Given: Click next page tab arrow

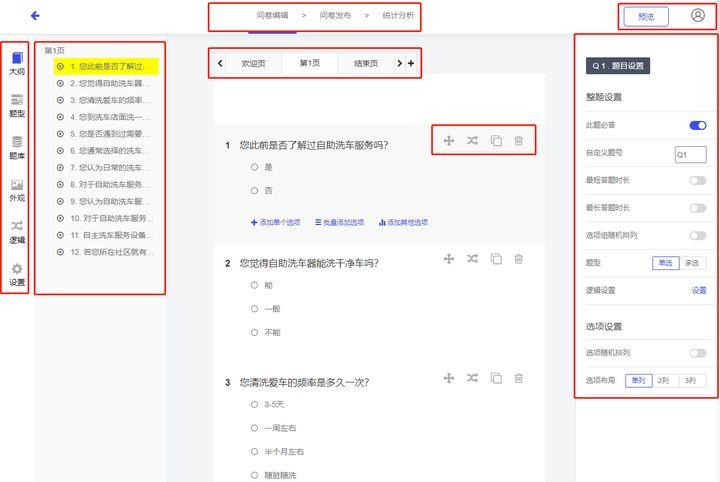Looking at the screenshot, I should [x=399, y=63].
